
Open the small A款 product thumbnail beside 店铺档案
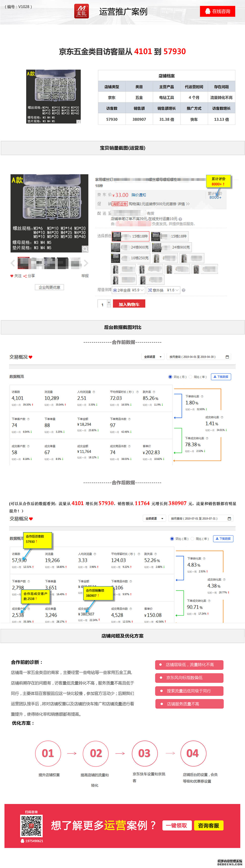click(x=53, y=96)
